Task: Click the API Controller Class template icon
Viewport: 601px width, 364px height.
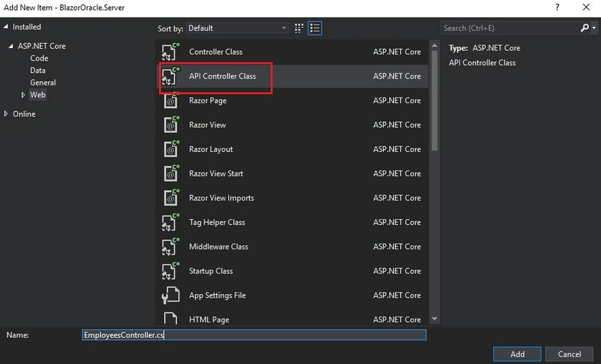Action: pyautogui.click(x=170, y=76)
